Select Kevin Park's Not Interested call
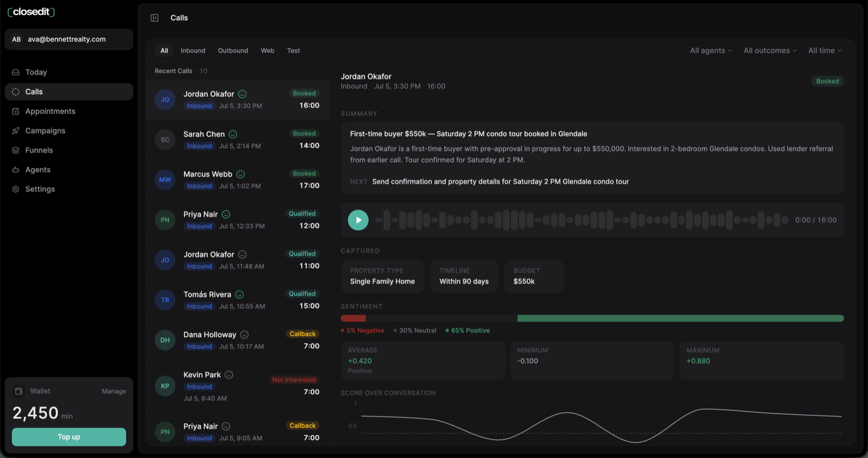This screenshot has width=868, height=458. (237, 386)
